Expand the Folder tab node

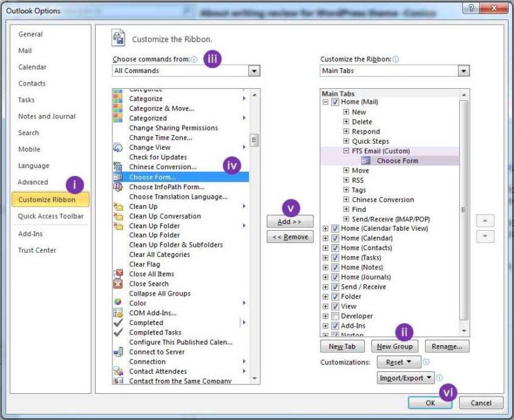pyautogui.click(x=325, y=297)
